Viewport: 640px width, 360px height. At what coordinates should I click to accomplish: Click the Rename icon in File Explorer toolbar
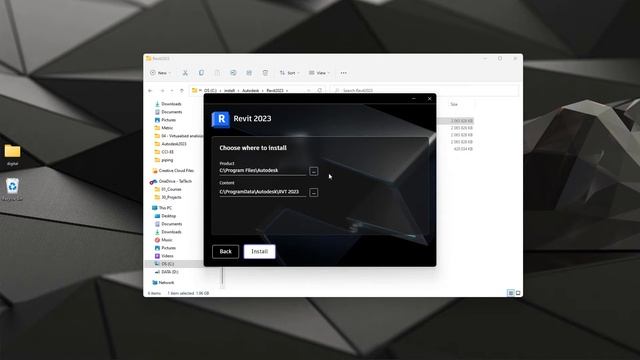[233, 73]
